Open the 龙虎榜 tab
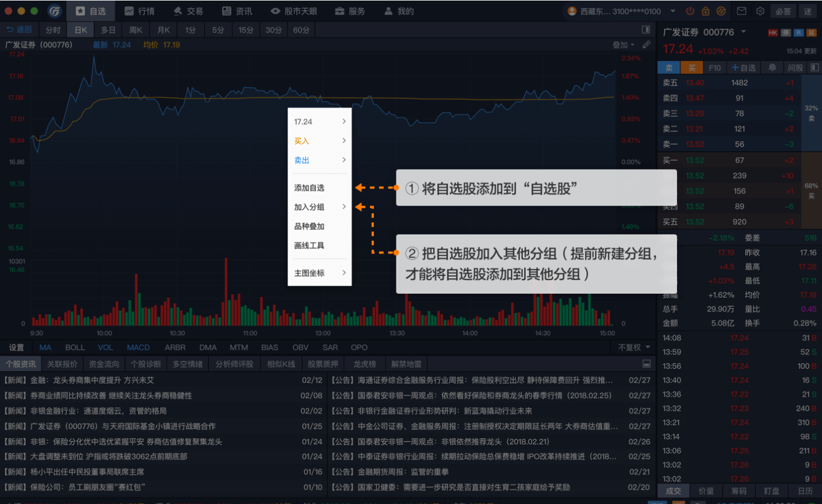 pyautogui.click(x=365, y=364)
